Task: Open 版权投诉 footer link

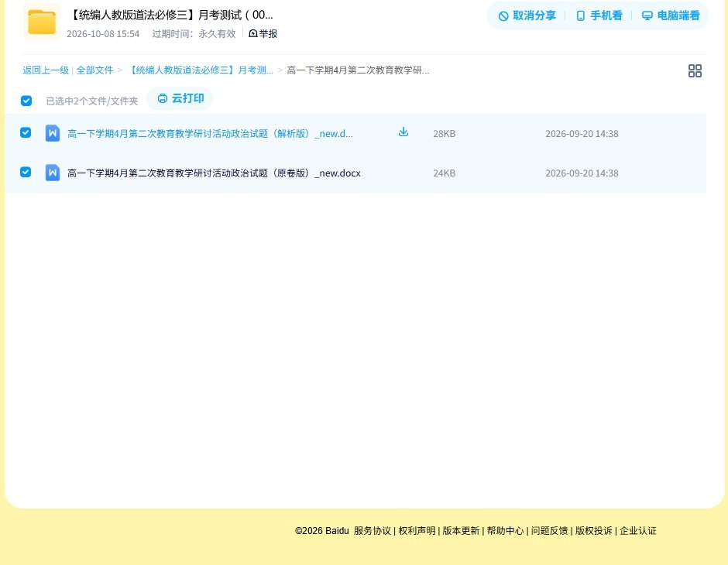Action: [x=594, y=531]
